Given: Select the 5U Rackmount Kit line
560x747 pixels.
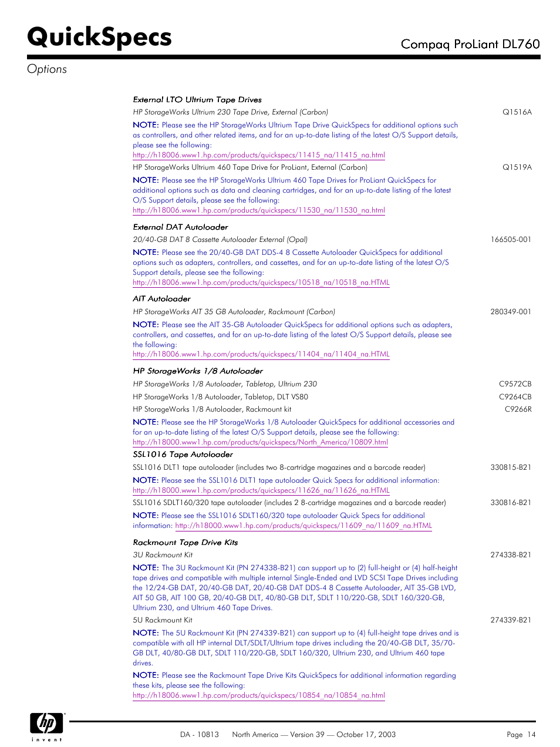Looking at the screenshot, I should pos(163,620).
